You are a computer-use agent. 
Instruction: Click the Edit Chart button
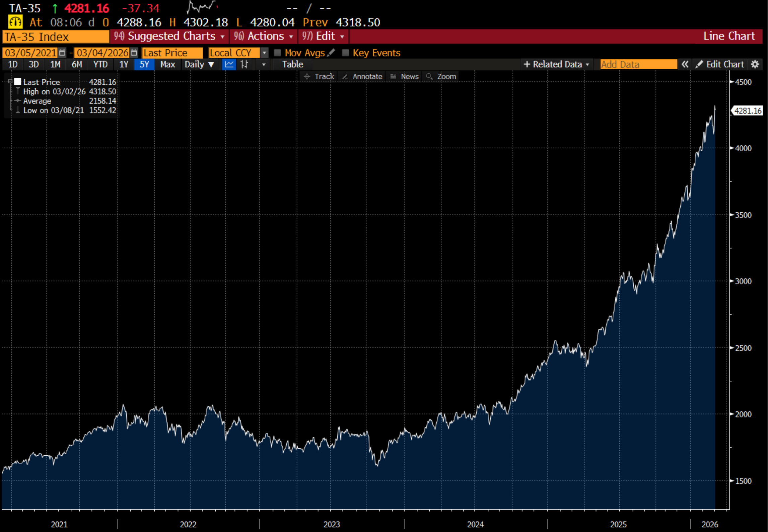point(720,64)
